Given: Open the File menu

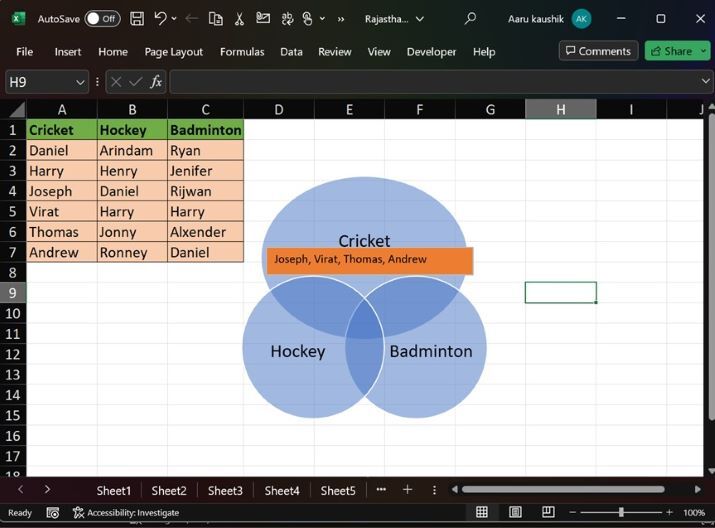Looking at the screenshot, I should (25, 52).
